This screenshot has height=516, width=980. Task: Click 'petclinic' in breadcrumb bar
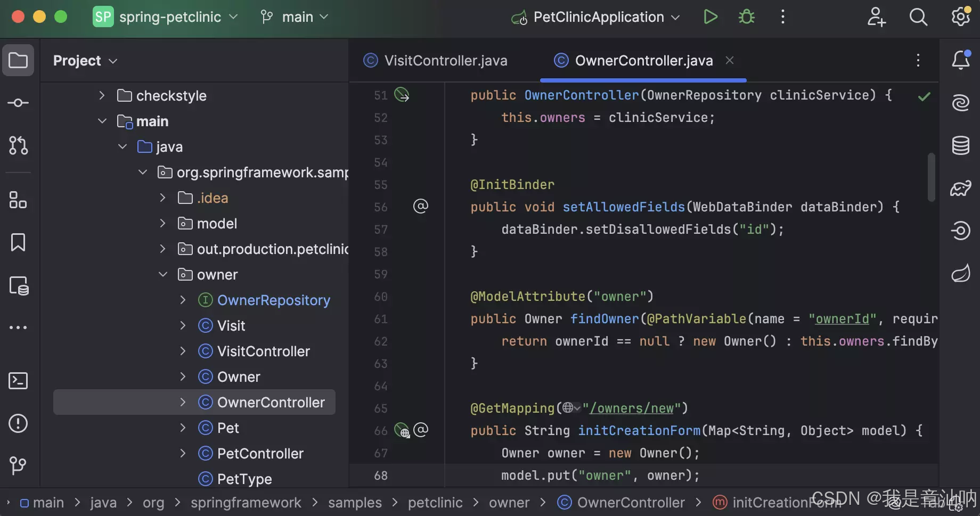pyautogui.click(x=435, y=503)
